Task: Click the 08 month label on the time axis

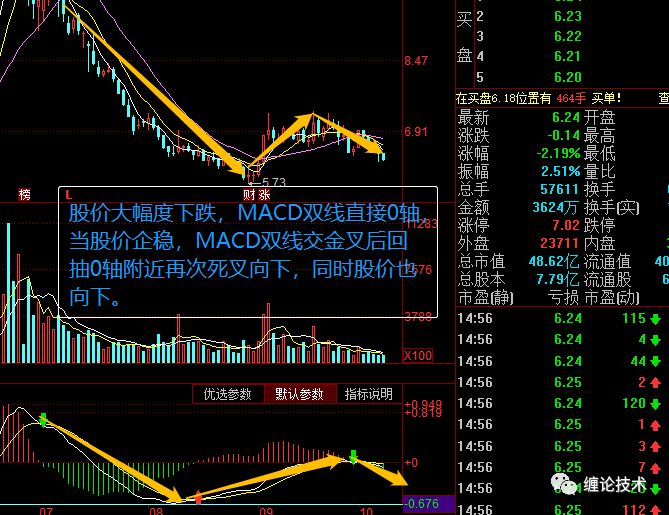Action: click(156, 511)
